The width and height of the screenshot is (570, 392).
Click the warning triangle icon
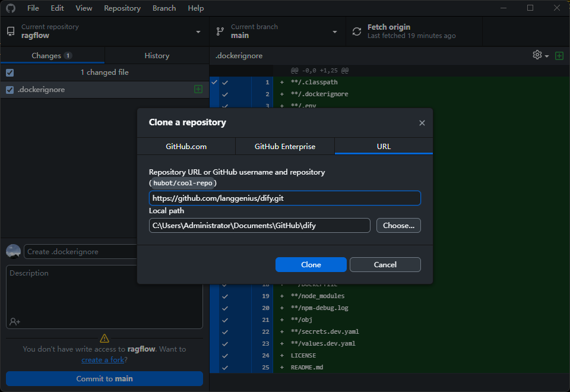[104, 338]
